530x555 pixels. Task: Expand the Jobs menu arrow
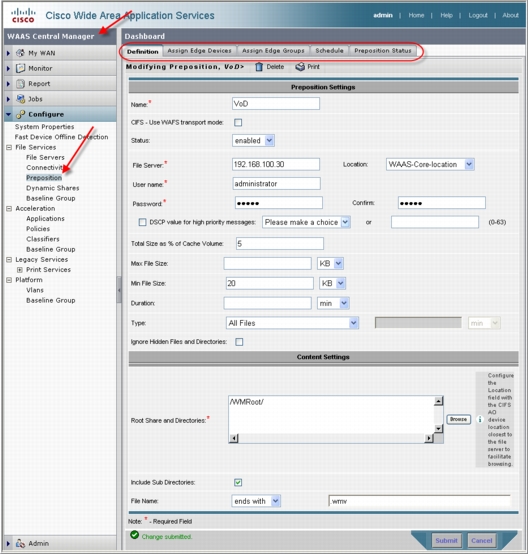coord(8,99)
